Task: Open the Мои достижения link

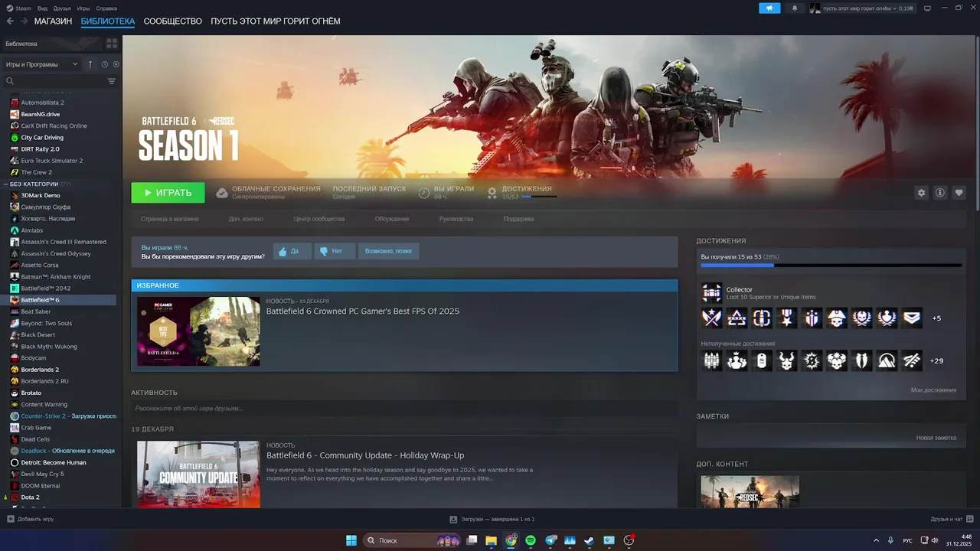Action: (x=933, y=390)
